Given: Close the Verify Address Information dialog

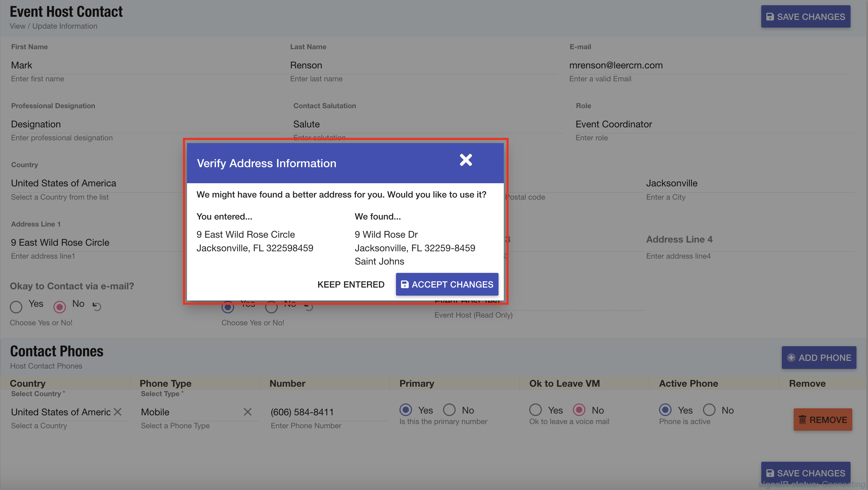Looking at the screenshot, I should pos(466,160).
